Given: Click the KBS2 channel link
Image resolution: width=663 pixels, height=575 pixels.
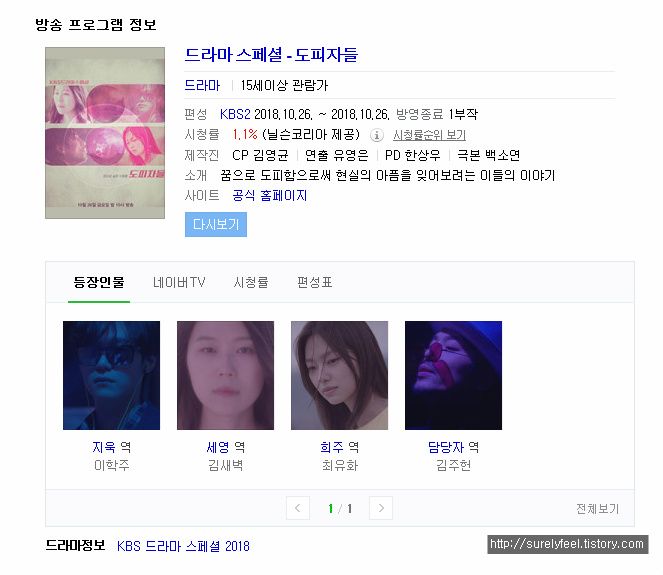Looking at the screenshot, I should [235, 114].
